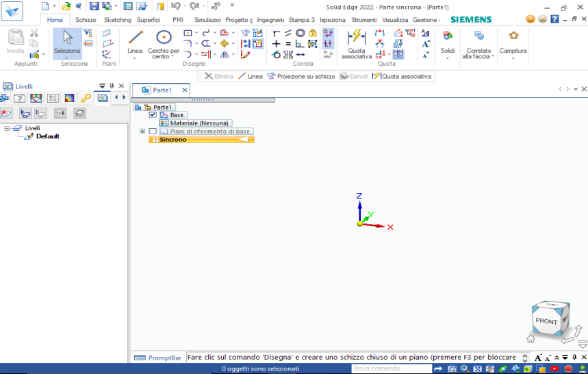Viewport: 588px width, 374px height.
Task: Open the PMI ribbon tab
Action: 178,19
